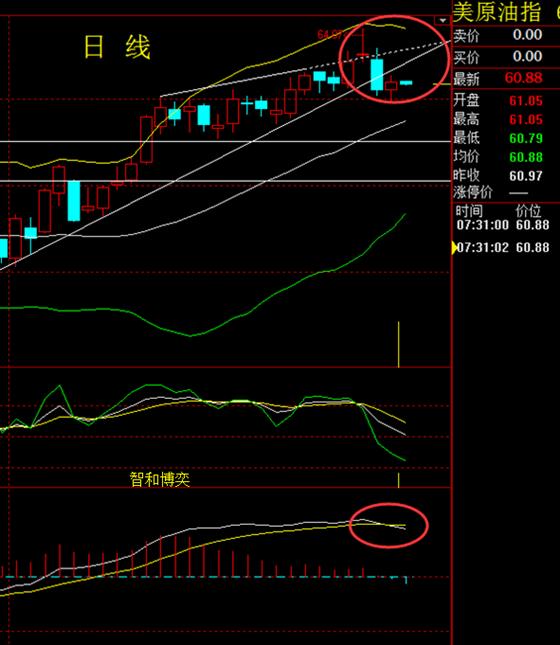
Task: Click the 最高 row label
Action: [x=466, y=119]
